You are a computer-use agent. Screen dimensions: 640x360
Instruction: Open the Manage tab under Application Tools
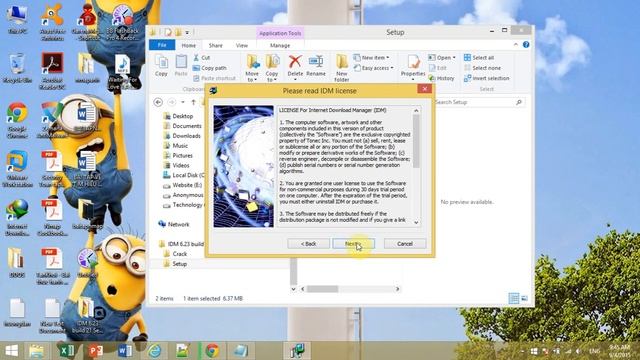pos(280,45)
